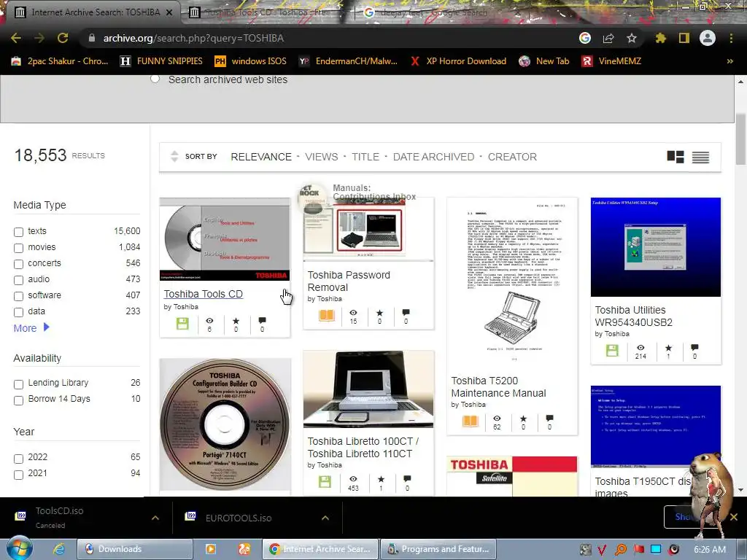Click the address bar URL field
Viewport: 747px width, 560px height.
pos(329,38)
